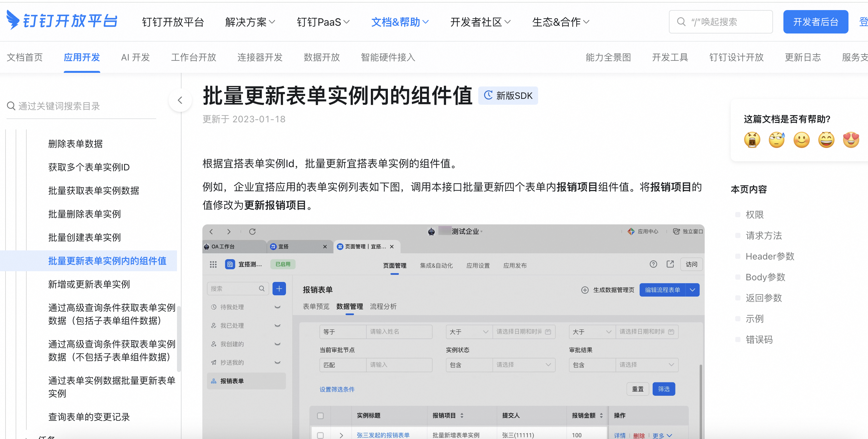868x439 pixels.
Task: Click the heart-eyes feedback emoji
Action: (x=851, y=140)
